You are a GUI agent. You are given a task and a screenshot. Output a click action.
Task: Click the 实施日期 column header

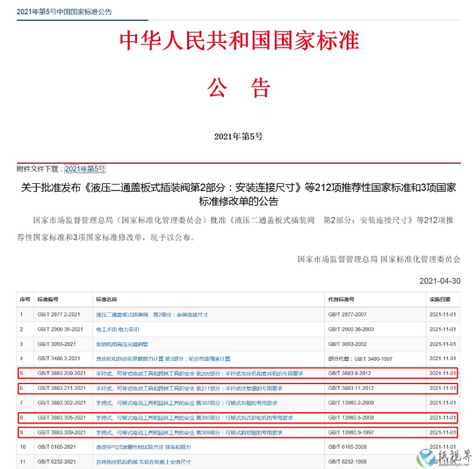pyautogui.click(x=440, y=299)
